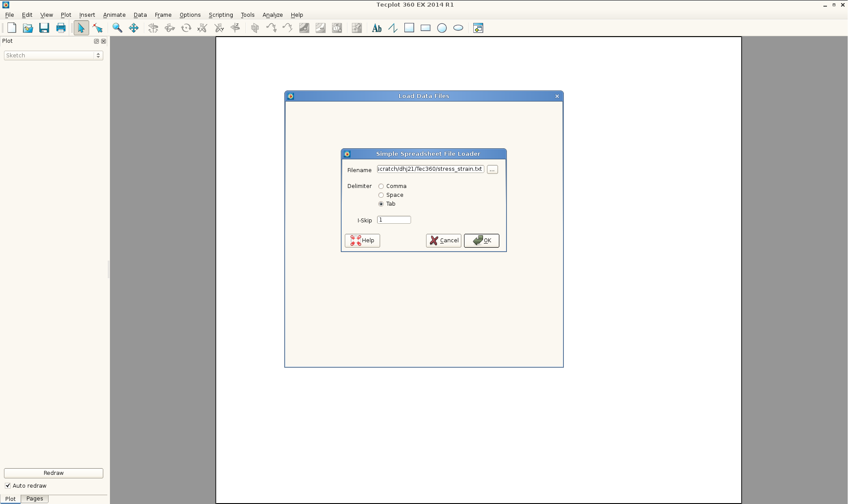Screen dimensions: 853x504
Task: Click the Save layout floppy icon
Action: click(44, 28)
